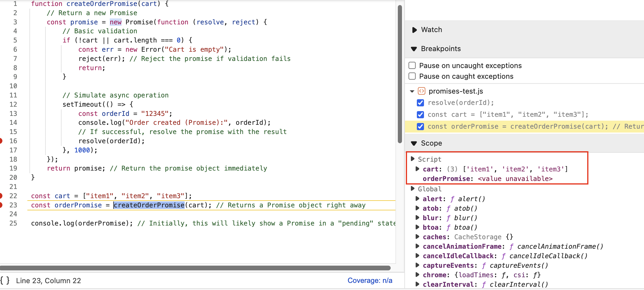This screenshot has width=644, height=290.
Task: Click the const cart declaration on line 22
Action: tap(111, 196)
